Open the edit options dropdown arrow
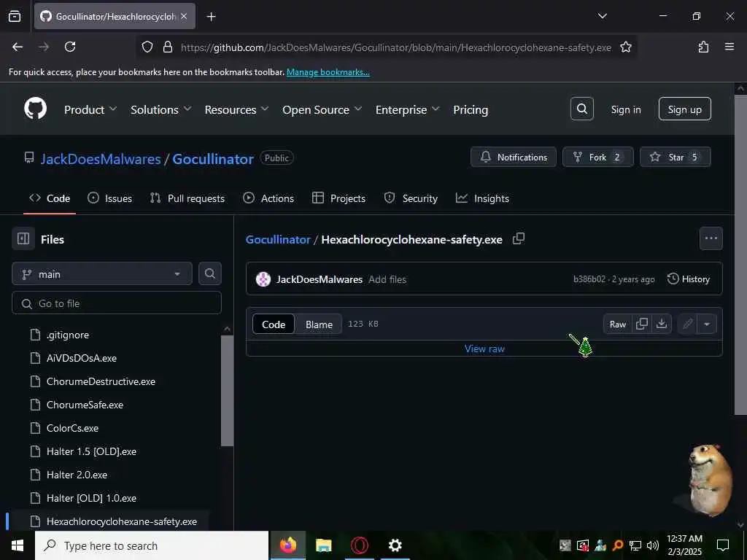 coord(706,324)
